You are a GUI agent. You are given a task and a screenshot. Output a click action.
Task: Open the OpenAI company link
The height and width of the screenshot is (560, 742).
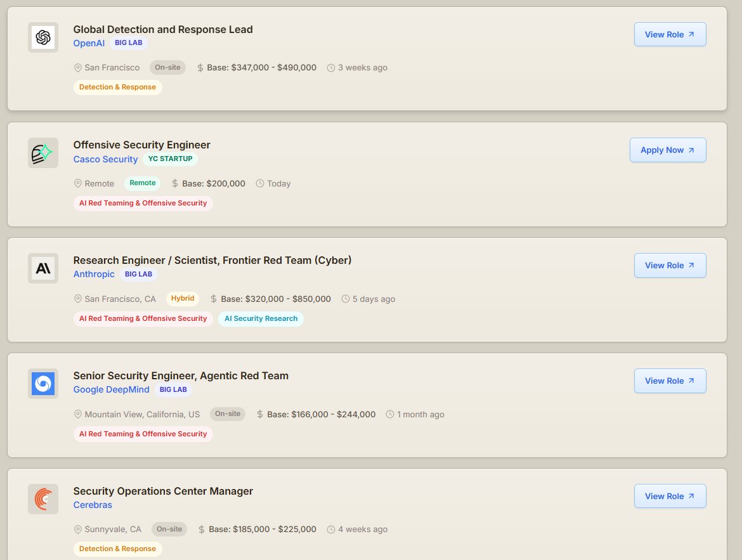pyautogui.click(x=89, y=43)
